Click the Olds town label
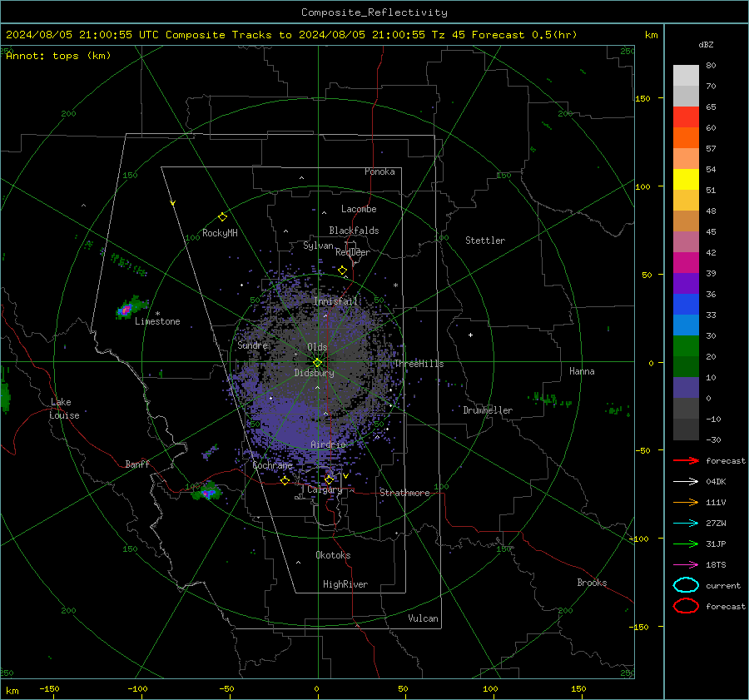 (x=317, y=347)
